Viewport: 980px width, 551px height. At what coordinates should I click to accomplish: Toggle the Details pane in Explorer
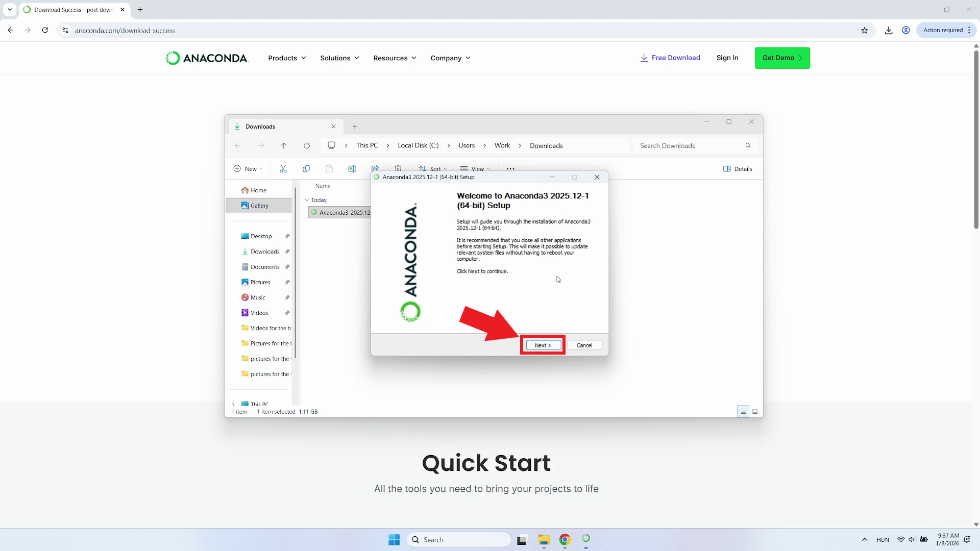point(737,169)
